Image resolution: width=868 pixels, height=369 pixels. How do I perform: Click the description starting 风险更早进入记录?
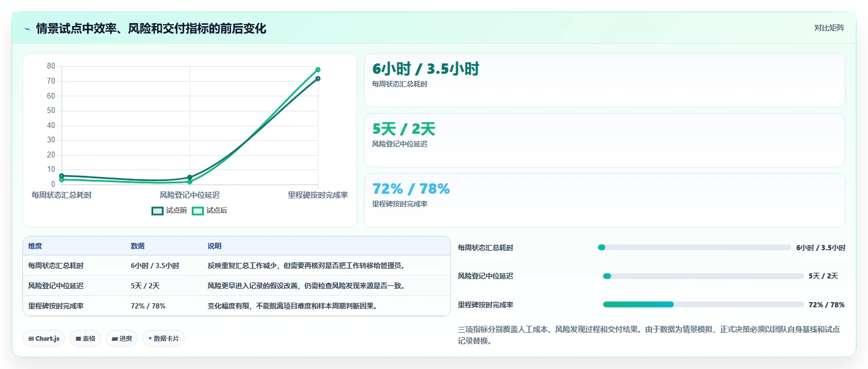coord(306,286)
